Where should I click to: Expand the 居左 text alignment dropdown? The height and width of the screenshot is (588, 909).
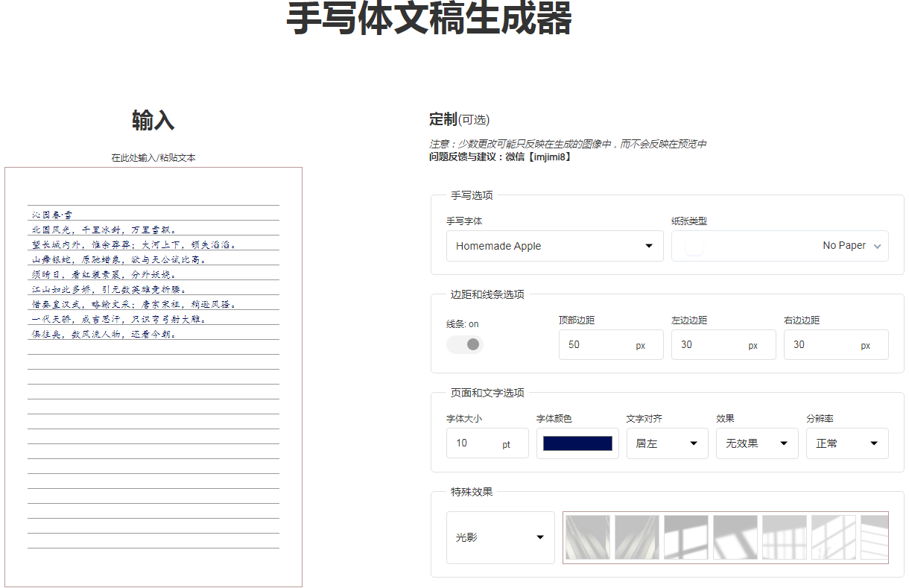667,443
